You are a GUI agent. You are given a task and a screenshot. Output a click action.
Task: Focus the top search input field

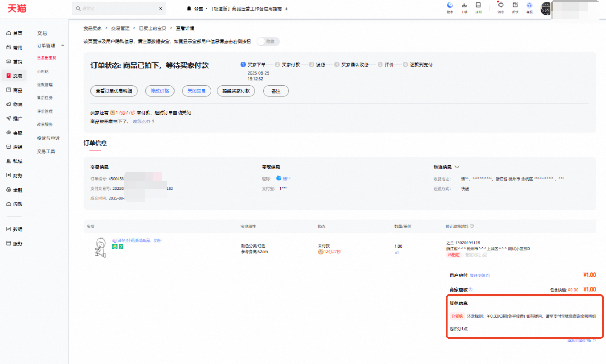point(119,8)
